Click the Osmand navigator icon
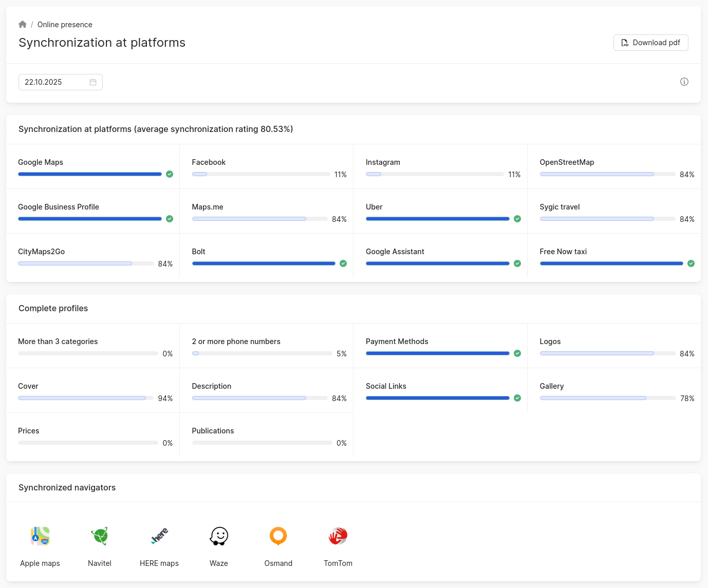708x588 pixels. (278, 536)
